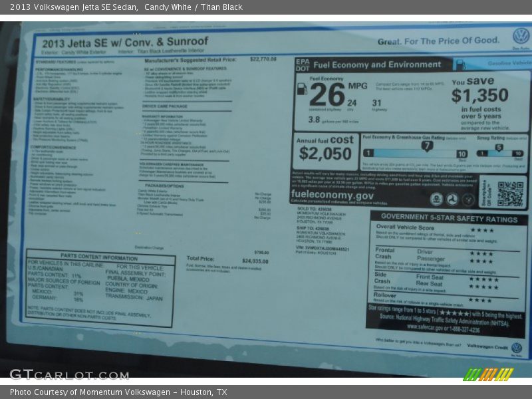Click the 'Packages/Options' section heading
This screenshot has height=399, width=532.
[x=164, y=186]
